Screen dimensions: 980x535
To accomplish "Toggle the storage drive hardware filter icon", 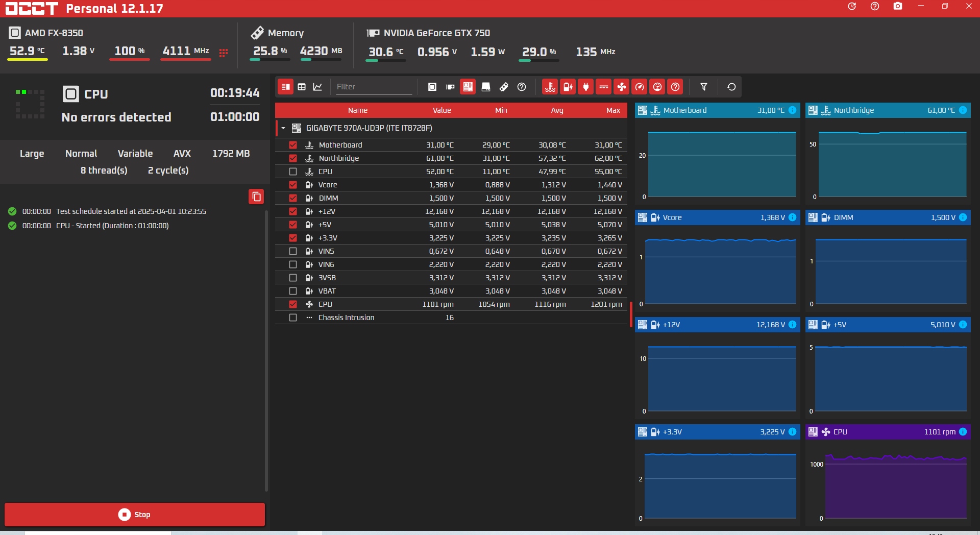I will click(486, 87).
